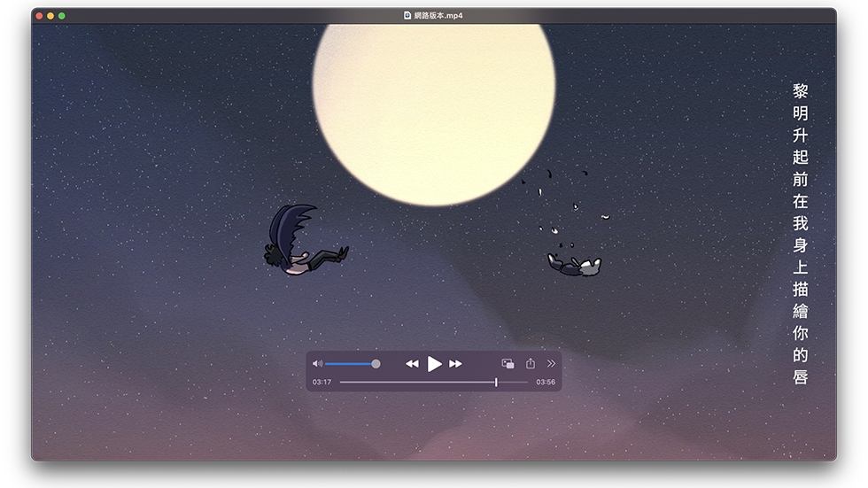Click the unplayed portion of the timeline
The image size is (868, 488).
coord(512,383)
